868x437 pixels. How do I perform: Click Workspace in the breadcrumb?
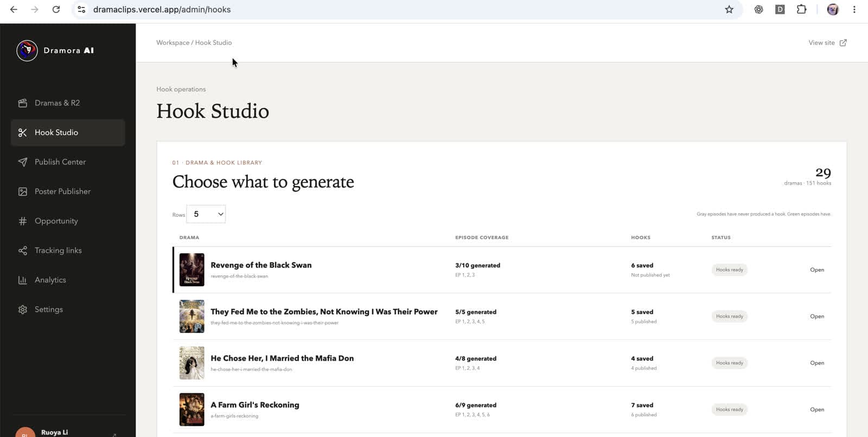click(173, 43)
